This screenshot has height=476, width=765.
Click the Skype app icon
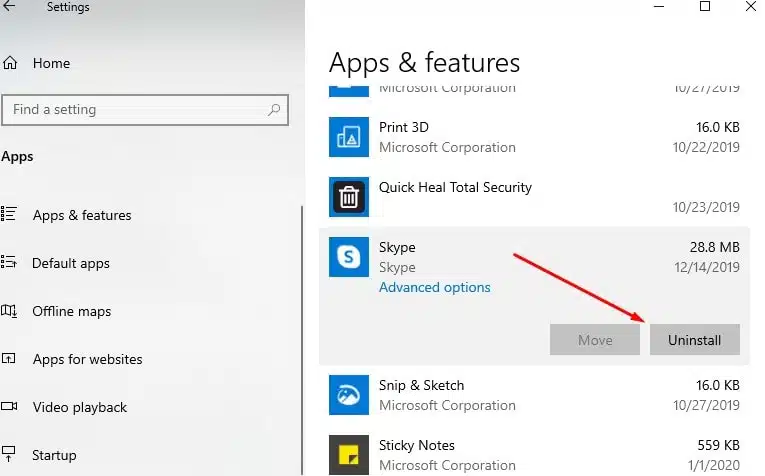348,257
